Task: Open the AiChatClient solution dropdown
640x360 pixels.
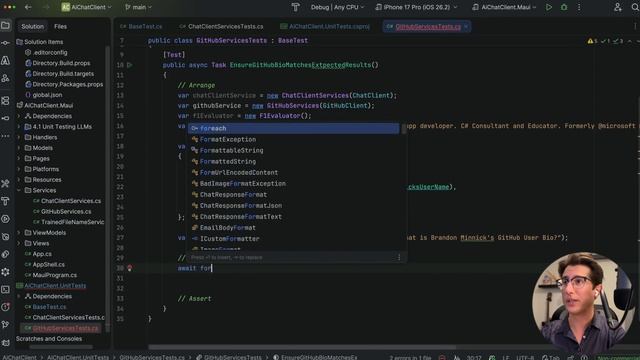Action: (86, 7)
